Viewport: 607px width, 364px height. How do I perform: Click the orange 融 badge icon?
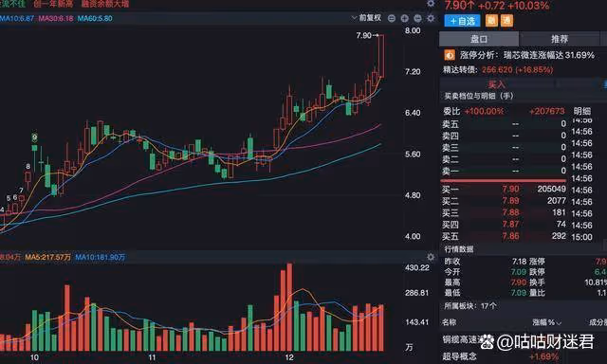[491, 21]
